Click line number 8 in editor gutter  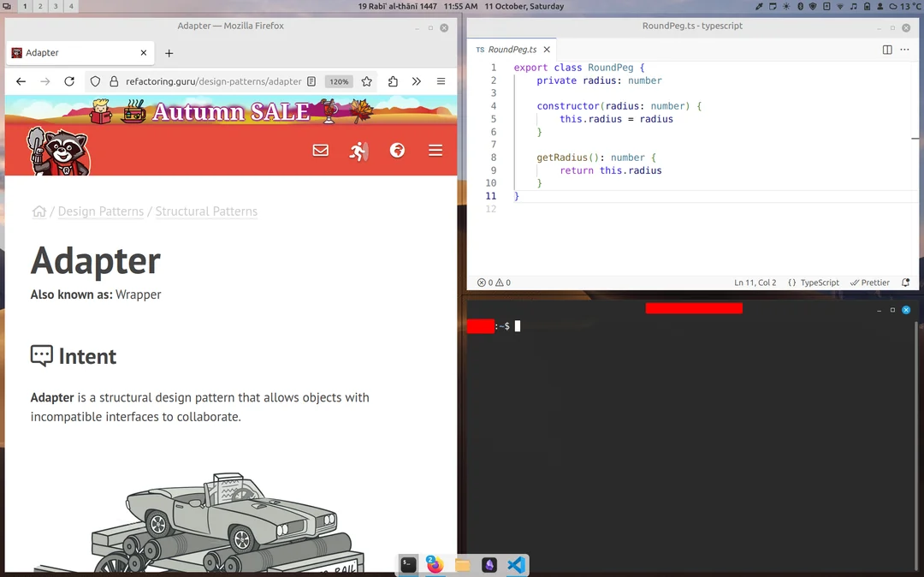[494, 158]
